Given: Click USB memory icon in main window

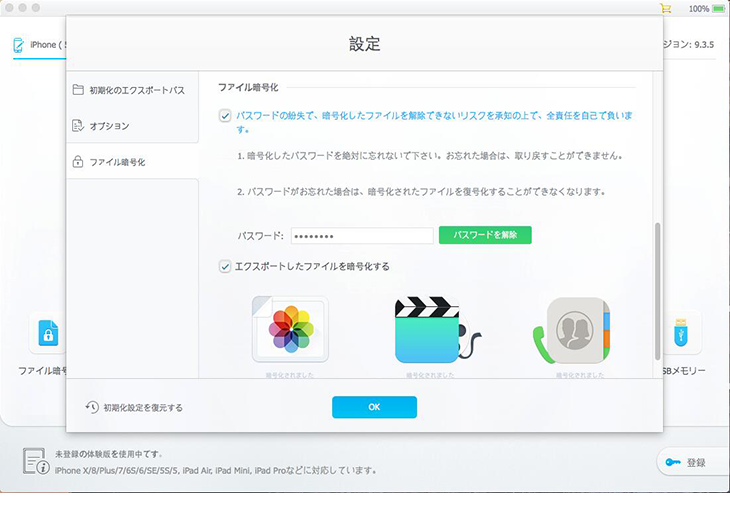Looking at the screenshot, I should coord(681,332).
